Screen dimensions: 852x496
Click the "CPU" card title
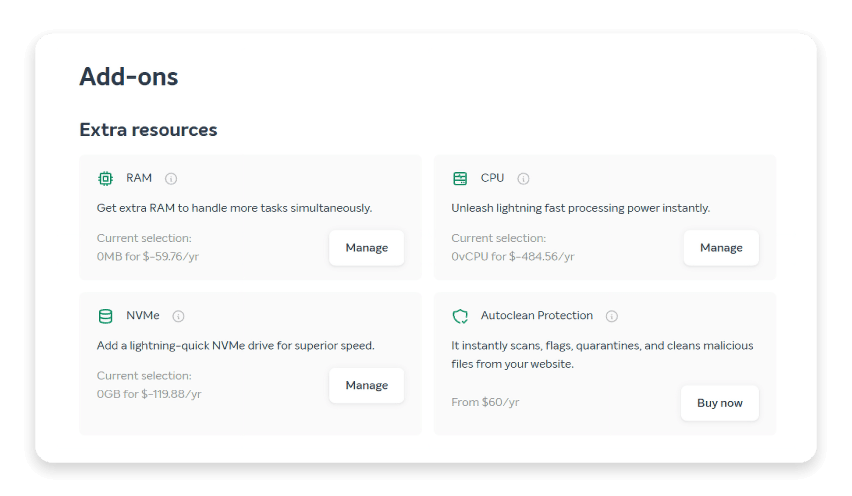click(492, 178)
